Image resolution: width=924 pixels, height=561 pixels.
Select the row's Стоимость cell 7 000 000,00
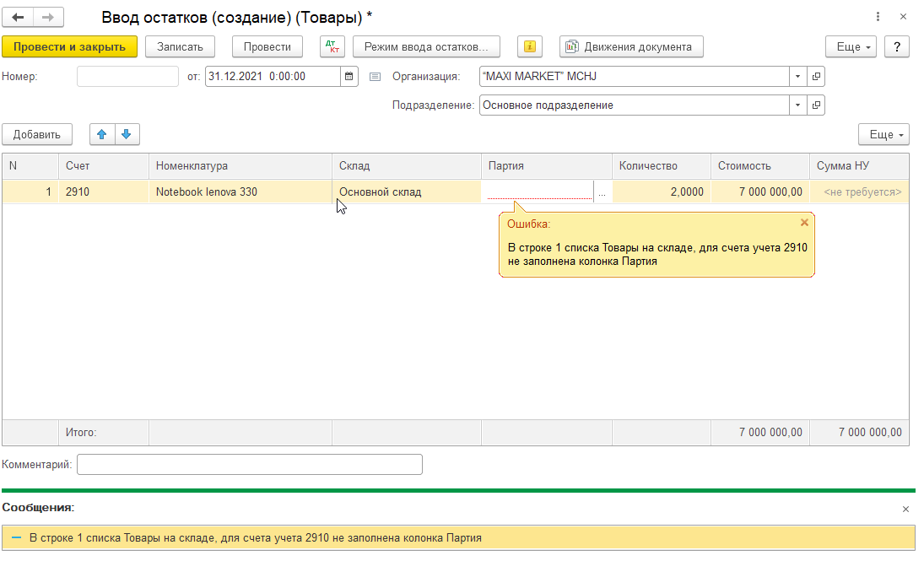point(760,191)
